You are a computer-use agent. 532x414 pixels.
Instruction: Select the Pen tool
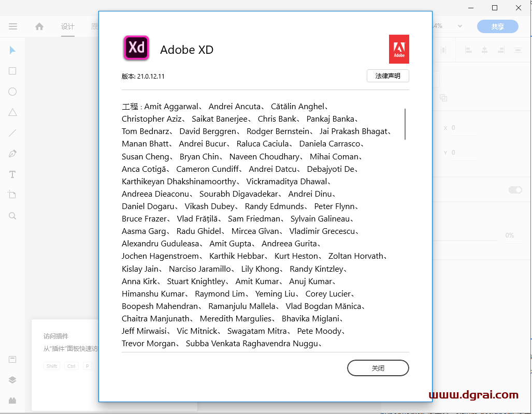click(x=12, y=154)
